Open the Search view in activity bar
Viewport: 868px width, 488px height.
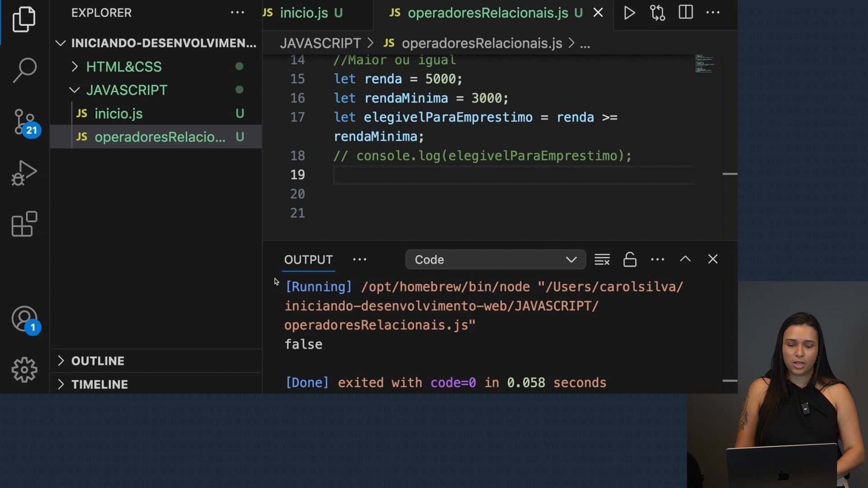click(x=24, y=70)
